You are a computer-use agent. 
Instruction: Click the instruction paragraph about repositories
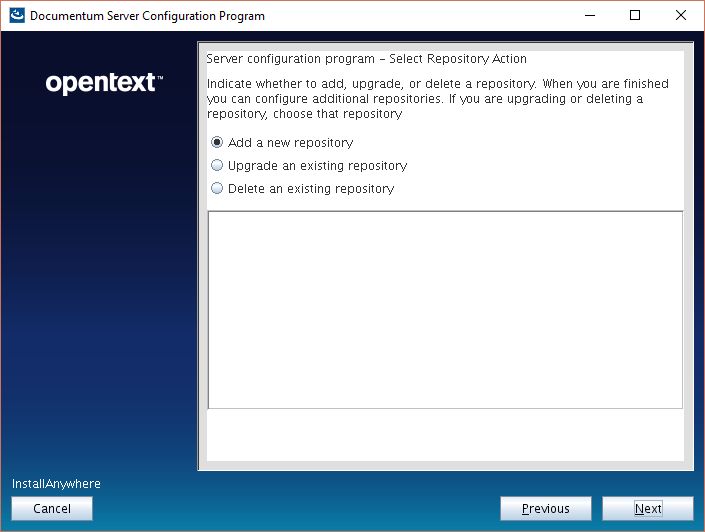pos(437,99)
